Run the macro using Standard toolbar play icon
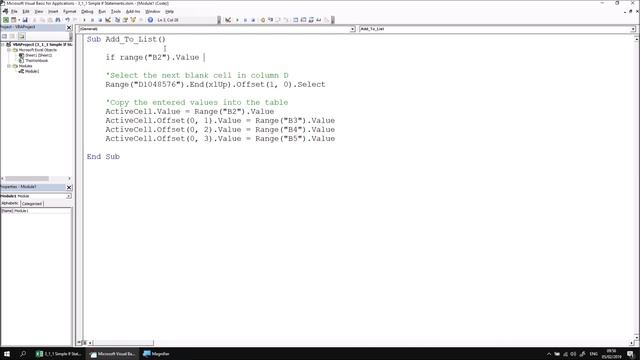 click(x=84, y=20)
